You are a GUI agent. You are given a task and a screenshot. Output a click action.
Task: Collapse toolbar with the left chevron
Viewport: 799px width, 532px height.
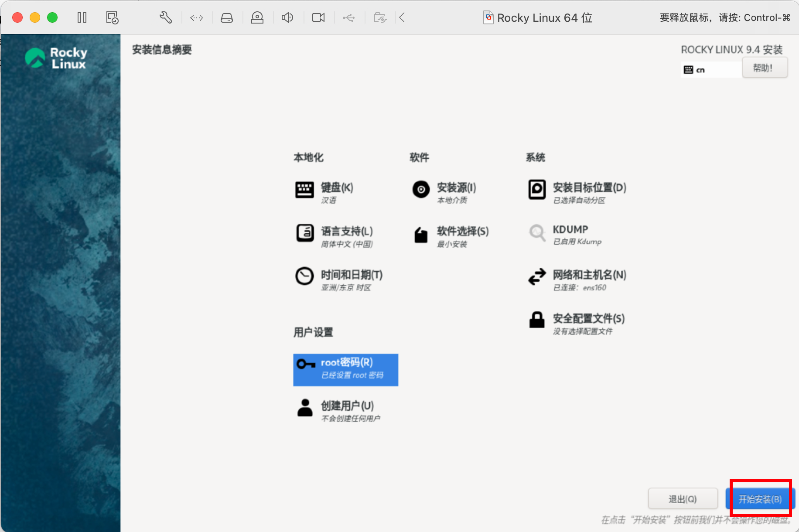pos(402,17)
